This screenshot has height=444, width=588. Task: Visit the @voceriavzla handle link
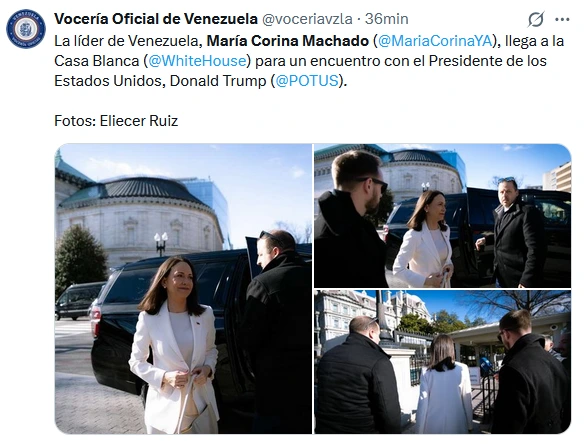(307, 19)
